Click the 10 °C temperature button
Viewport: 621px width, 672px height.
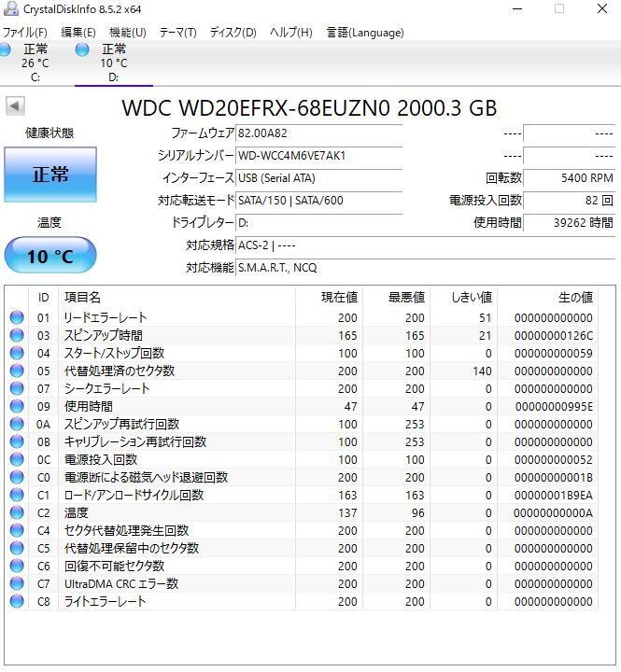click(50, 256)
